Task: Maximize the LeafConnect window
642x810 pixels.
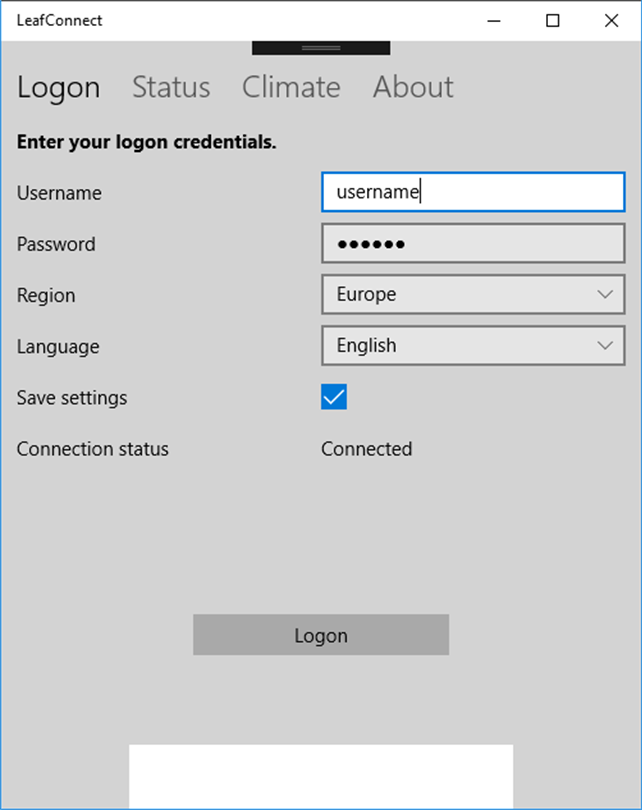Action: (553, 21)
